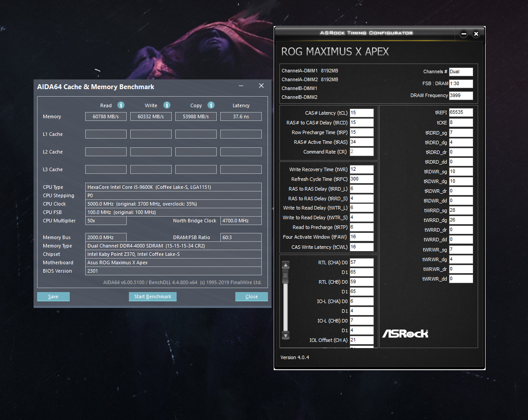Select the tWRWR_sg field
Screen dimensions: 528x420
461,250
